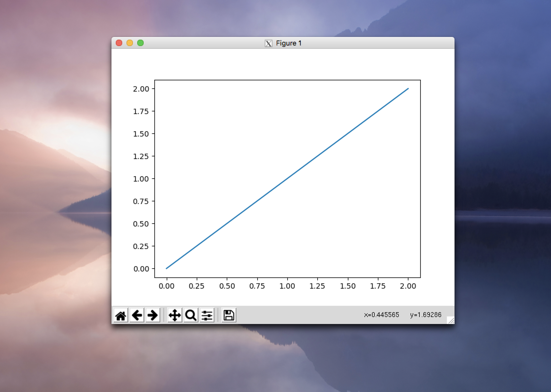Click the X11 icon beside Figure 1
Screen dimensions: 551x392
269,43
